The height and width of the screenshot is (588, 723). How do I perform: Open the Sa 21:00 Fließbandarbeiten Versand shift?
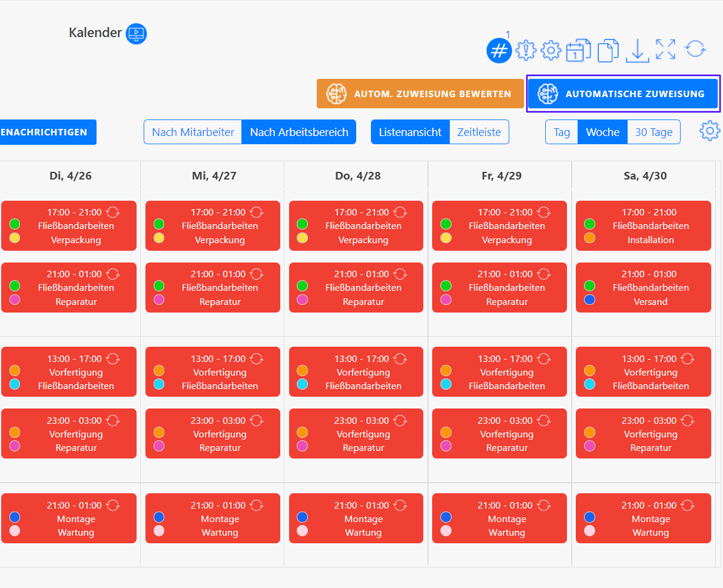(650, 288)
